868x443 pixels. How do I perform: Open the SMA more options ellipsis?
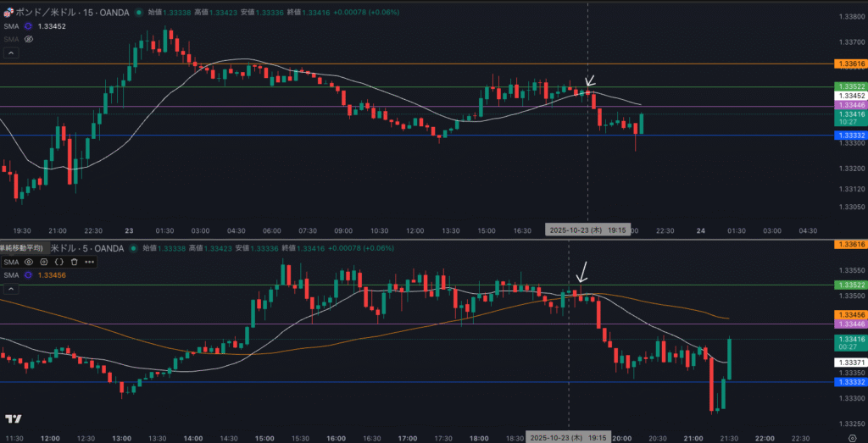click(x=89, y=262)
